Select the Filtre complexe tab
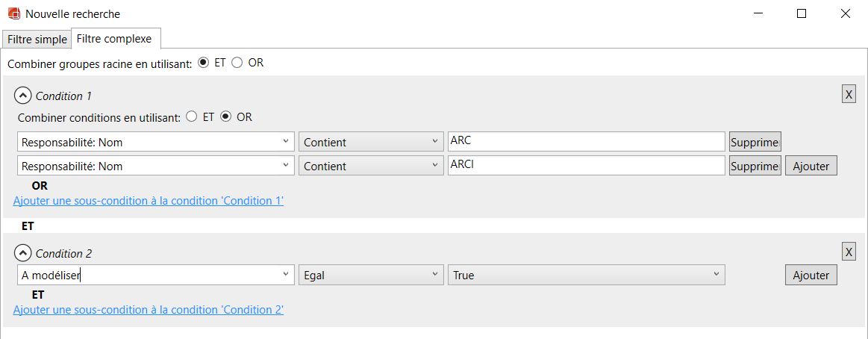868x339 pixels. 113,38
